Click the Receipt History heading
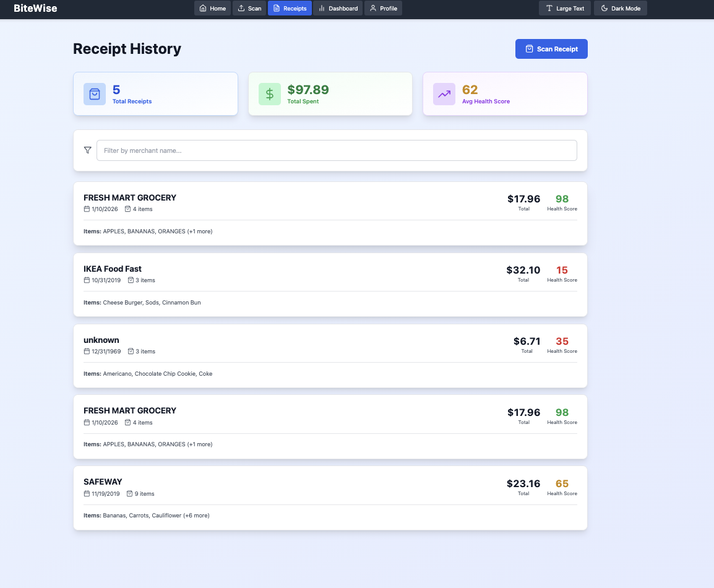 [x=127, y=49]
